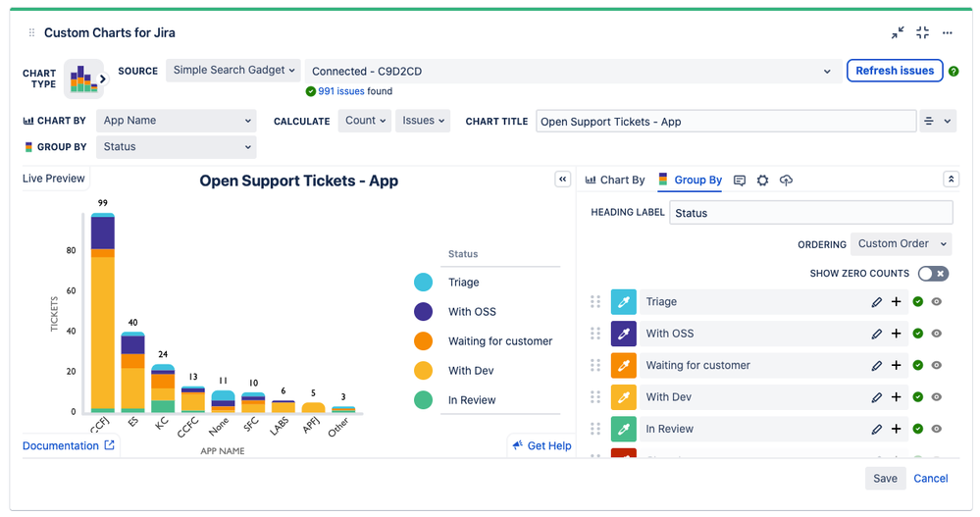Click the plus icon on In Review row
Screen dimensions: 980x517
[x=897, y=430]
